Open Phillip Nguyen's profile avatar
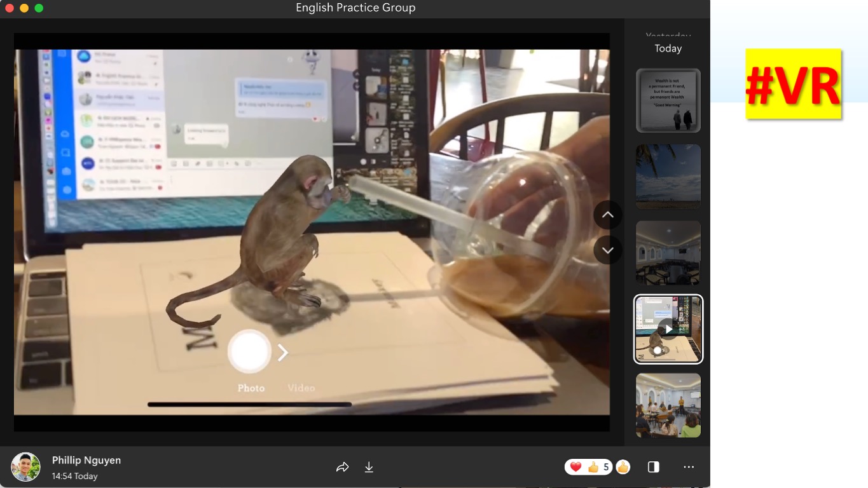The image size is (868, 488). click(x=25, y=467)
